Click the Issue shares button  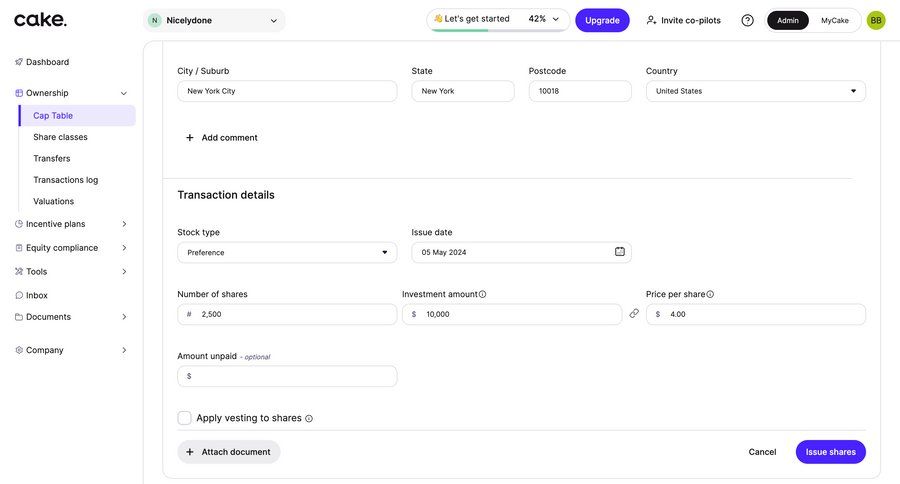(830, 452)
